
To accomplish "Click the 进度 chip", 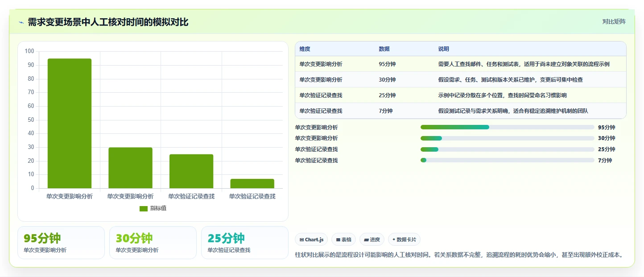I will click(372, 240).
